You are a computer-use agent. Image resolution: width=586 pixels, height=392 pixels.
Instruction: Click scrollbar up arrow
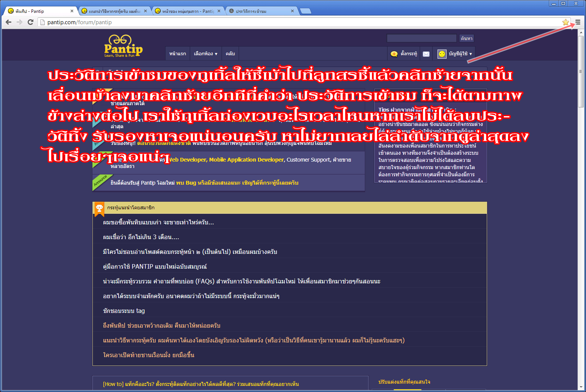click(581, 32)
